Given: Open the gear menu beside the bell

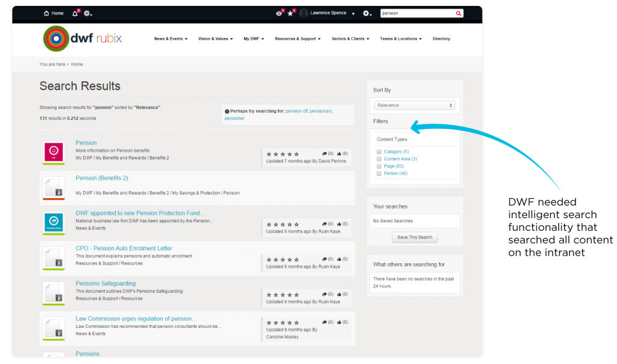Looking at the screenshot, I should pyautogui.click(x=87, y=13).
